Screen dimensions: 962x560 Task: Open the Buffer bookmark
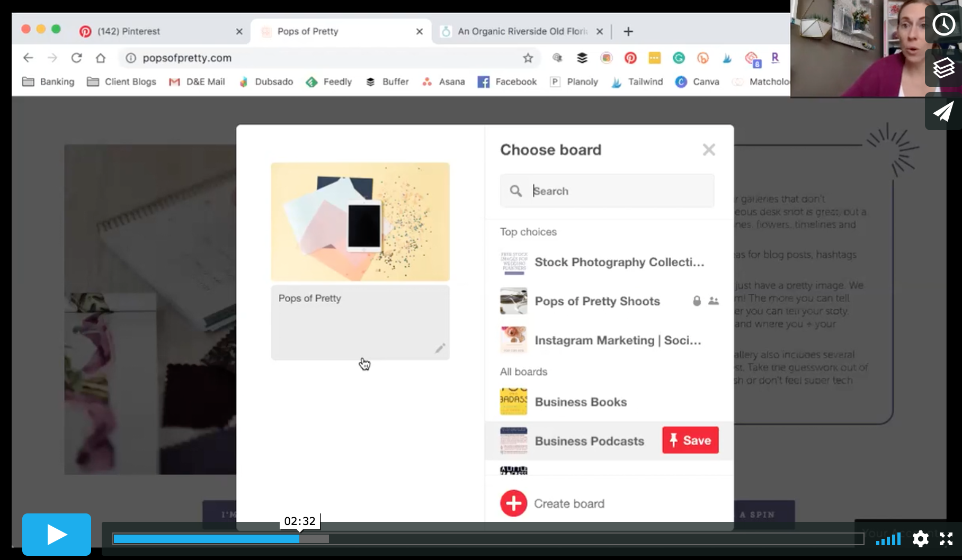(387, 82)
